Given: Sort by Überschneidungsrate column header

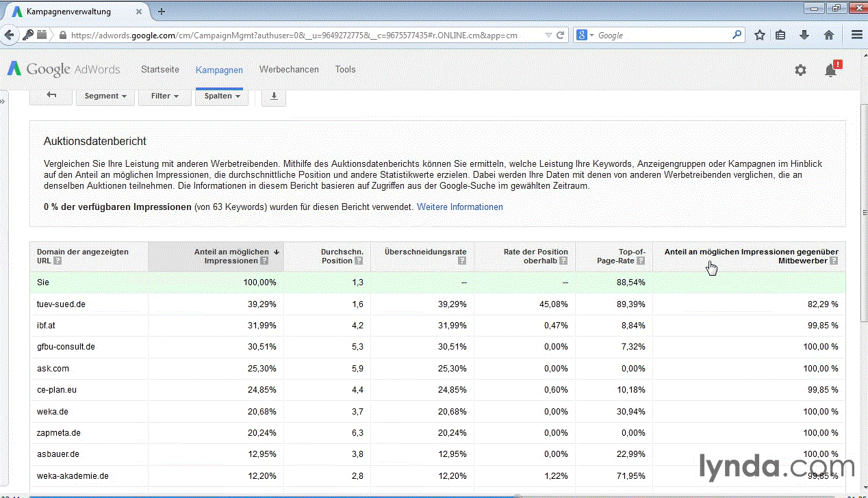Looking at the screenshot, I should coord(422,256).
